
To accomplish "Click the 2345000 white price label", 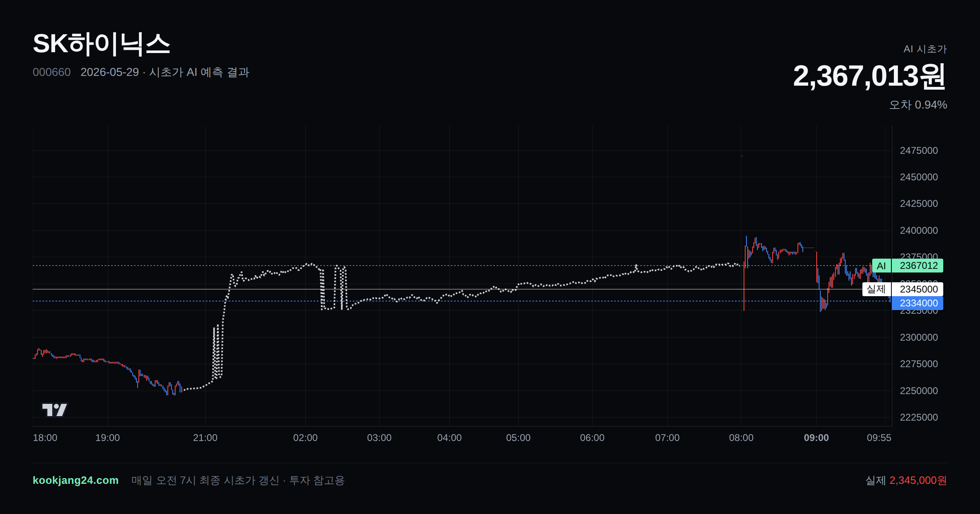I will click(x=918, y=289).
